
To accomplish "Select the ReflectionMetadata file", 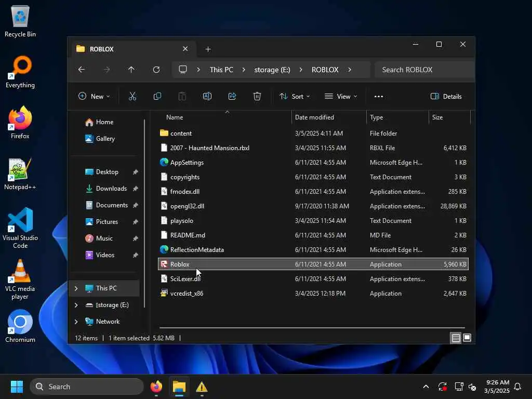I will (313, 250).
